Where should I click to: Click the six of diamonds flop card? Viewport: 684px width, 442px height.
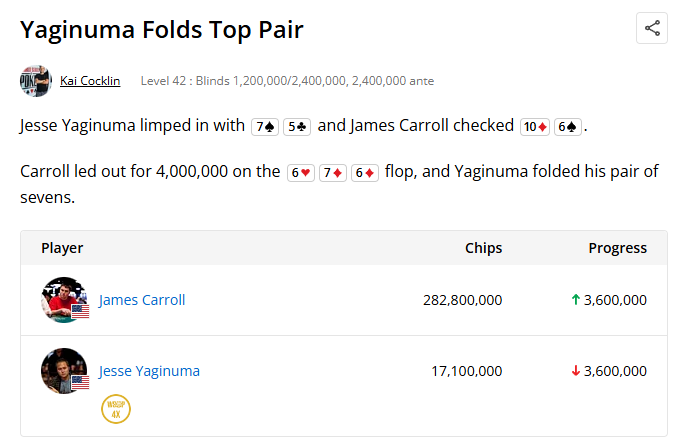[x=365, y=173]
